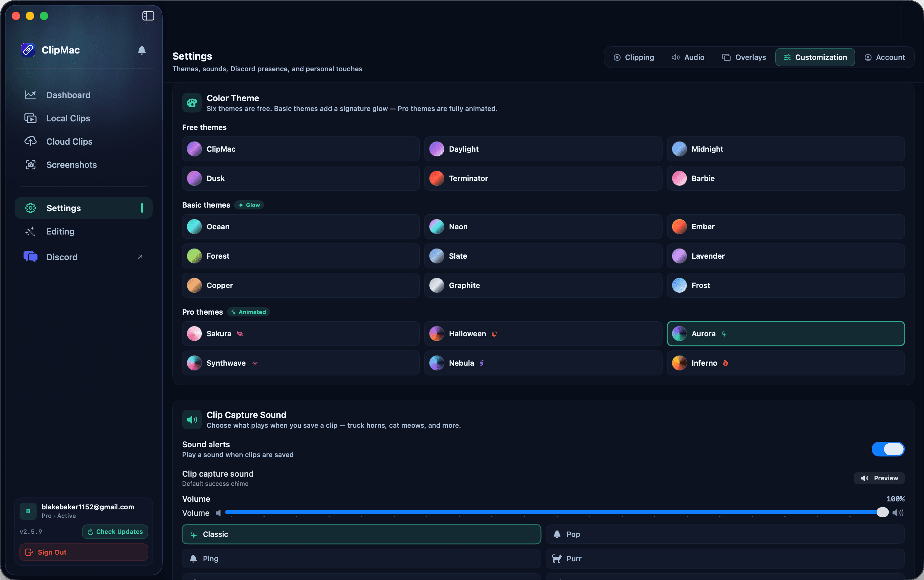Image resolution: width=924 pixels, height=580 pixels.
Task: Select the Ping capture sound
Action: point(361,559)
